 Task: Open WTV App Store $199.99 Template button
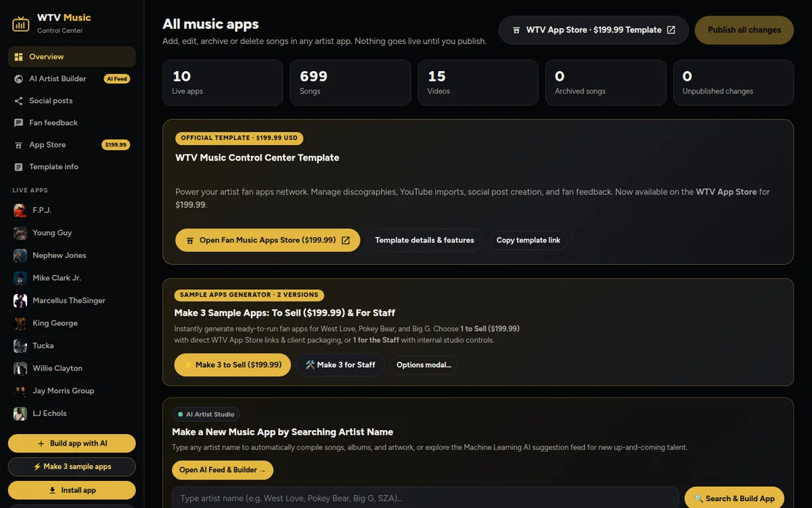pos(593,30)
